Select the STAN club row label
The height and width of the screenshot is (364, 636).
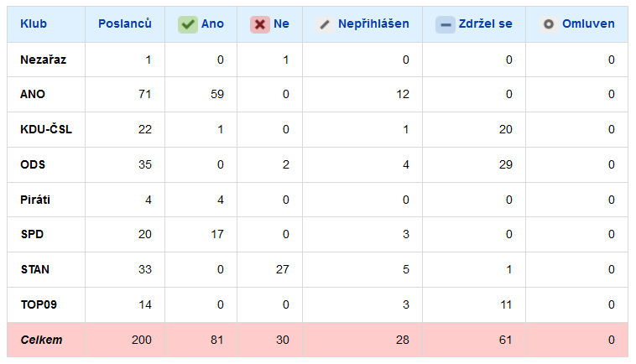[x=35, y=269]
